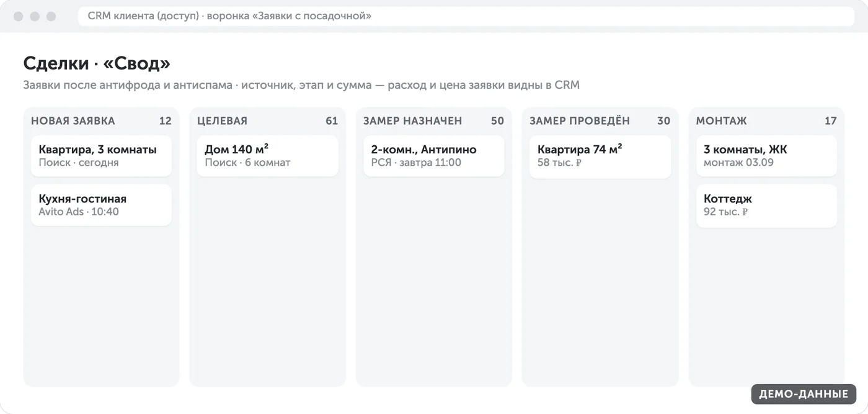868x414 pixels.
Task: Click the 'Поиск · 6 комнат' subtitle
Action: coord(247,163)
